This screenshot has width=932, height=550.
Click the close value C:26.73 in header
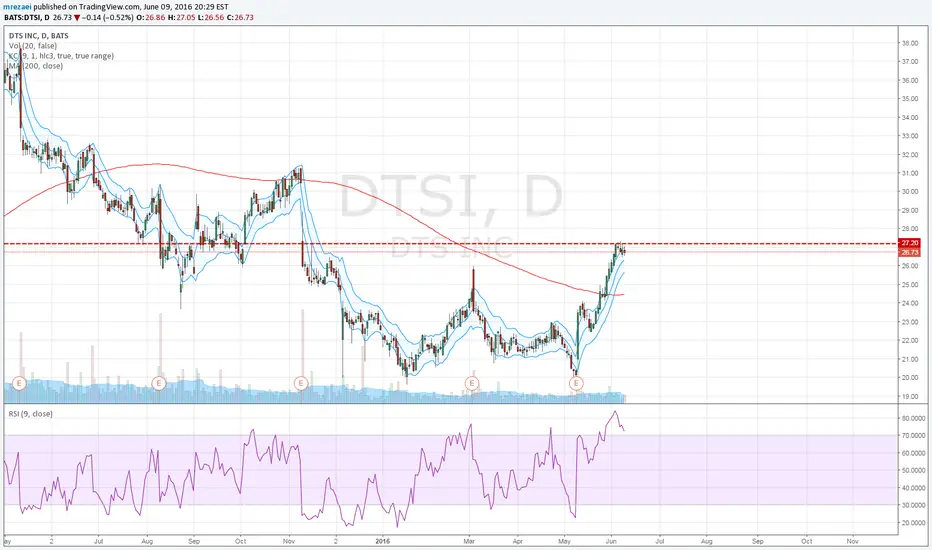[240, 18]
